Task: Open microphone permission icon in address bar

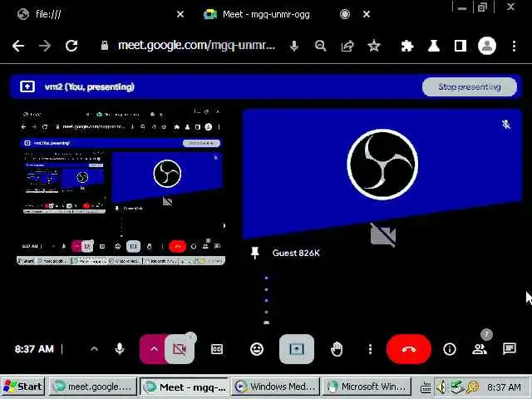Action: tap(294, 46)
